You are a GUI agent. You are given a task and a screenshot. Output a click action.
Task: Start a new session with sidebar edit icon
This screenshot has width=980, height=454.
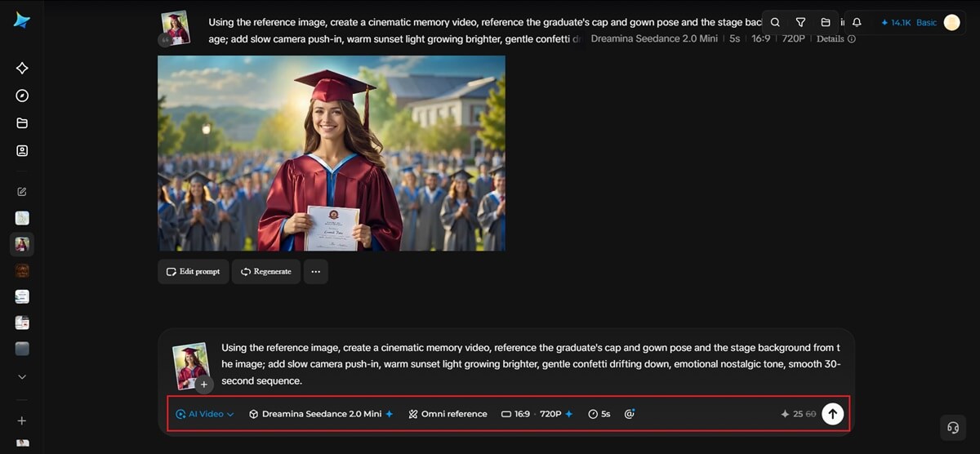(22, 192)
